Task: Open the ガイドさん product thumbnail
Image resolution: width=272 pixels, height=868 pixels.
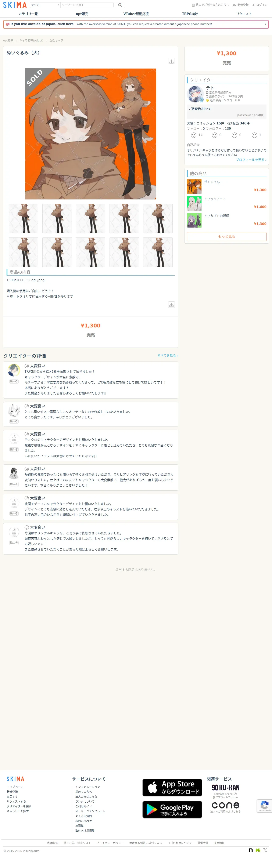Action: tap(194, 186)
